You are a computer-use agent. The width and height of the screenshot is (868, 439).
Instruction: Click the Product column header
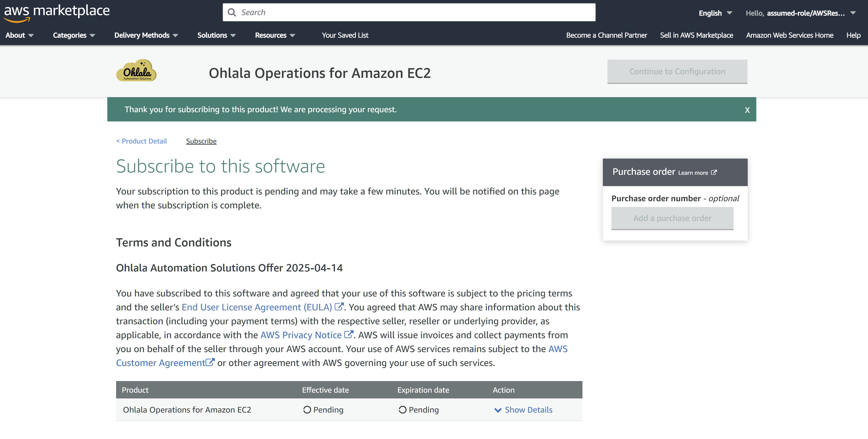[135, 390]
